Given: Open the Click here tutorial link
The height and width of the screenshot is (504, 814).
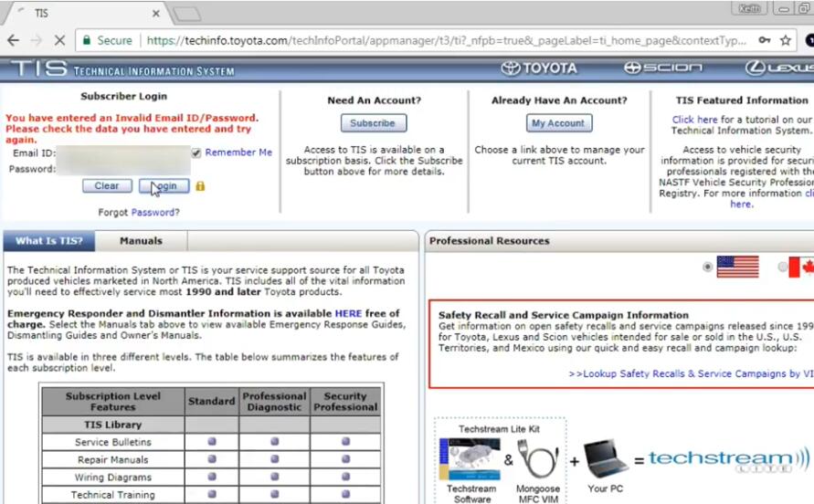Looking at the screenshot, I should [x=694, y=120].
